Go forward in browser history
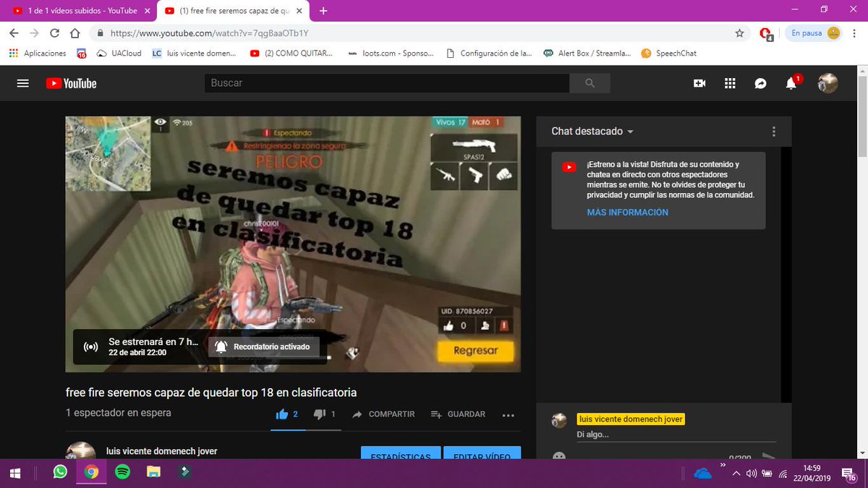This screenshot has height=488, width=868. pyautogui.click(x=34, y=33)
